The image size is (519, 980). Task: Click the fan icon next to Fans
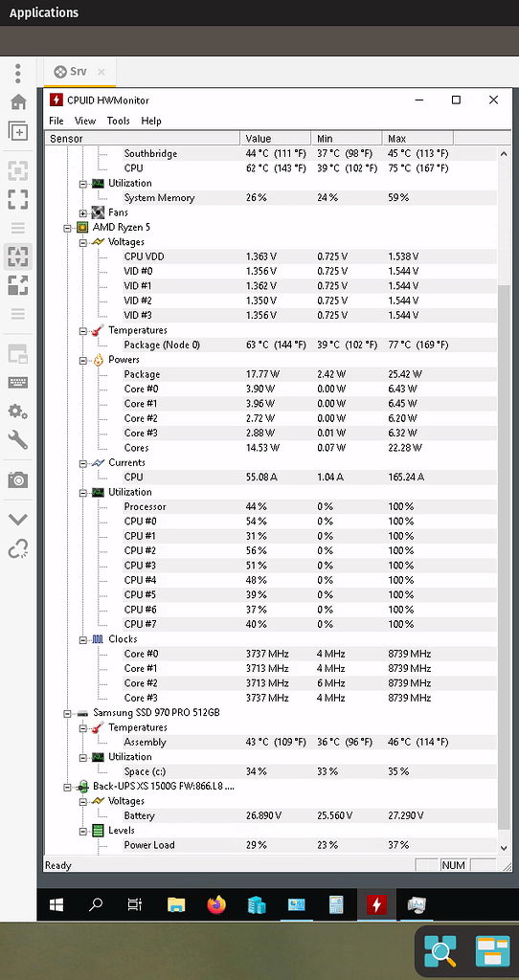[x=99, y=212]
